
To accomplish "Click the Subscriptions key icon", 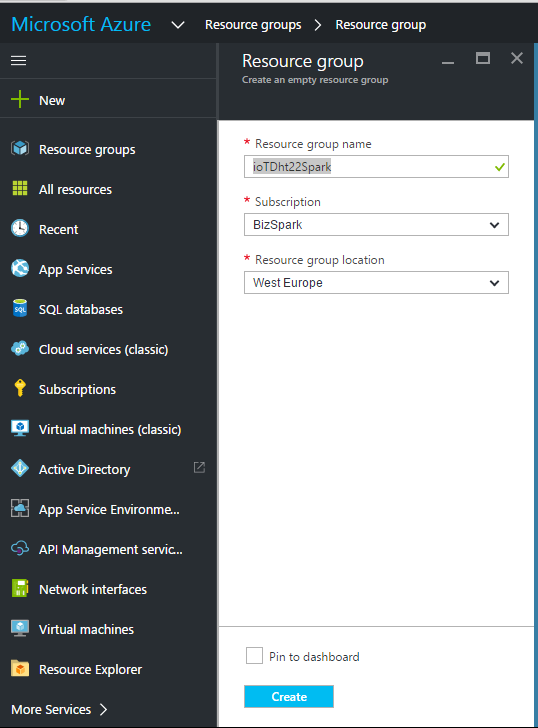I will click(x=20, y=388).
